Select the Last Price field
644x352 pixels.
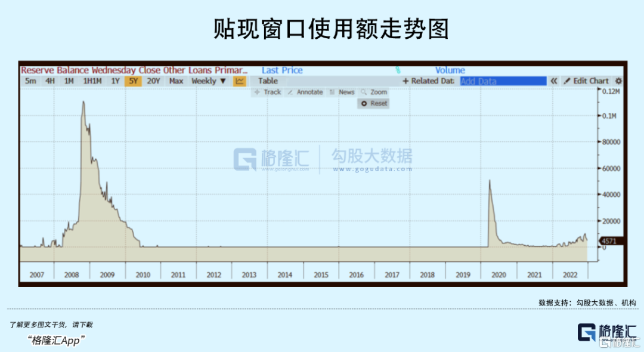282,70
